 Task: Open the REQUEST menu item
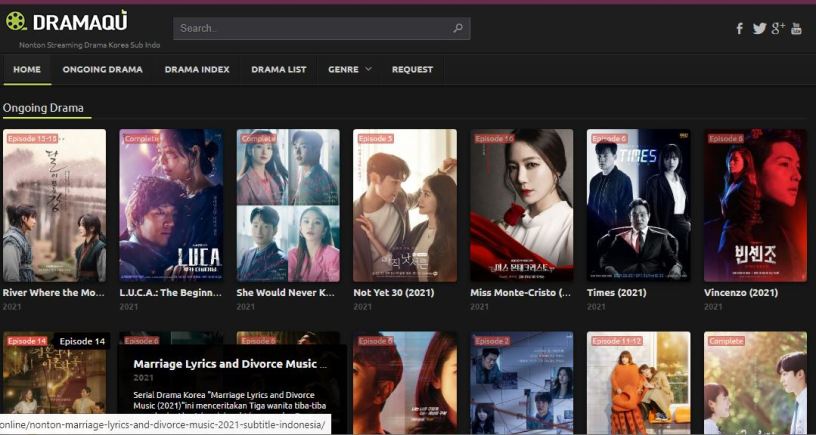[x=412, y=69]
